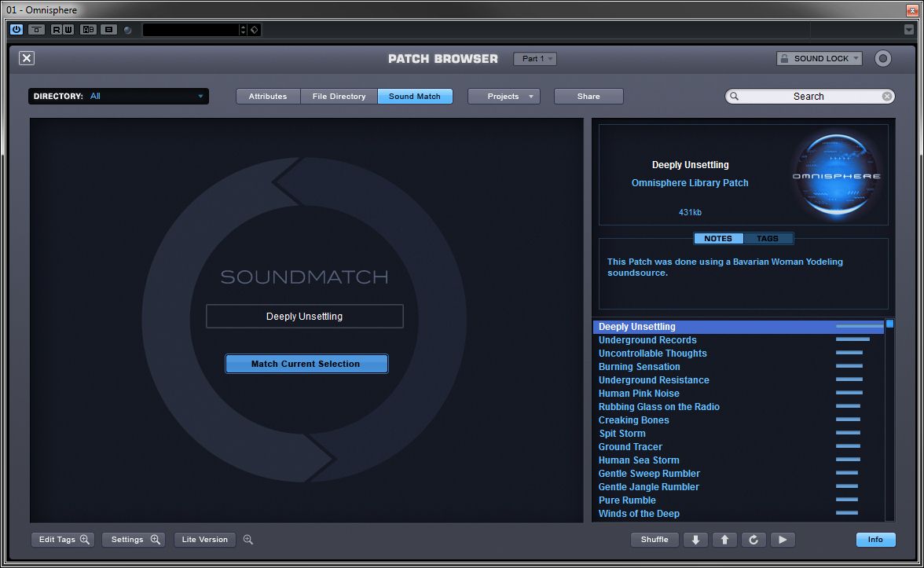Expand the Directory All dropdown

pyautogui.click(x=119, y=96)
